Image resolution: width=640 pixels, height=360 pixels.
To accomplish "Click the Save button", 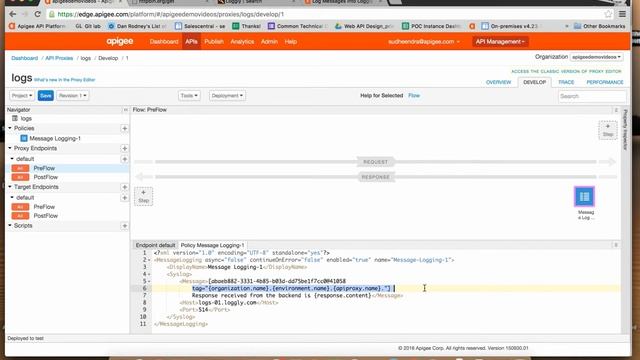I will tap(46, 96).
